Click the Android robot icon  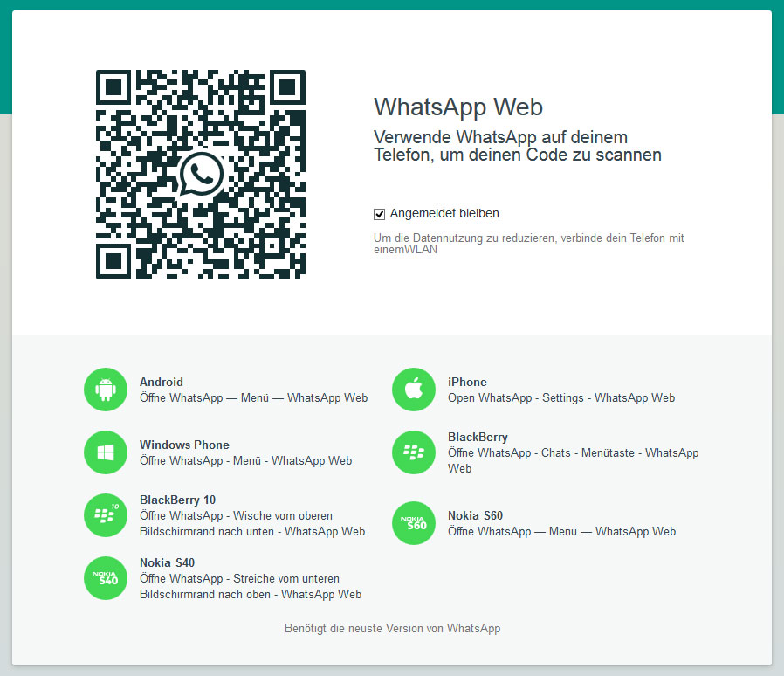pos(106,390)
